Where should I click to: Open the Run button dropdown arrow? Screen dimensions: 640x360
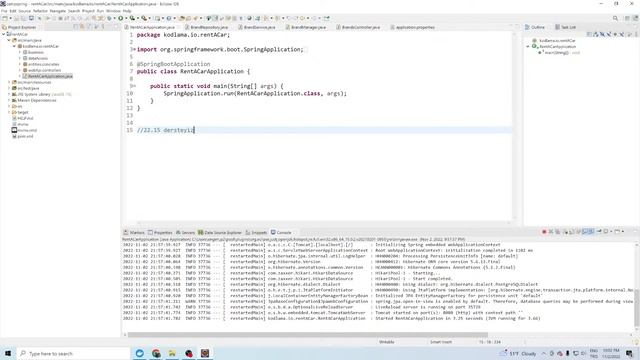[126, 18]
